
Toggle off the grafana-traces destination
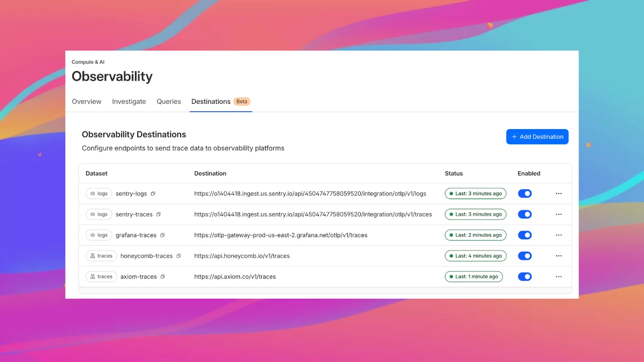click(524, 235)
